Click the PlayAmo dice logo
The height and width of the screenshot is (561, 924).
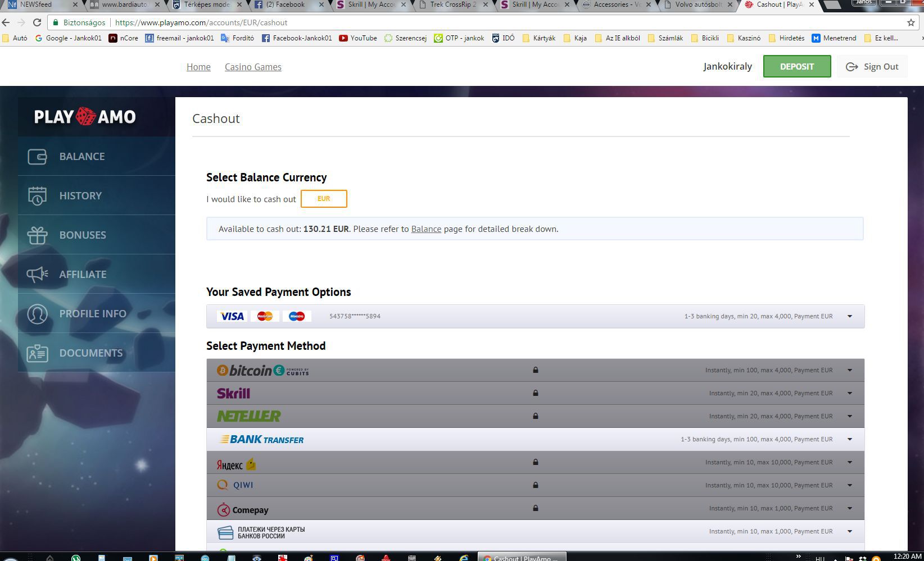click(85, 117)
